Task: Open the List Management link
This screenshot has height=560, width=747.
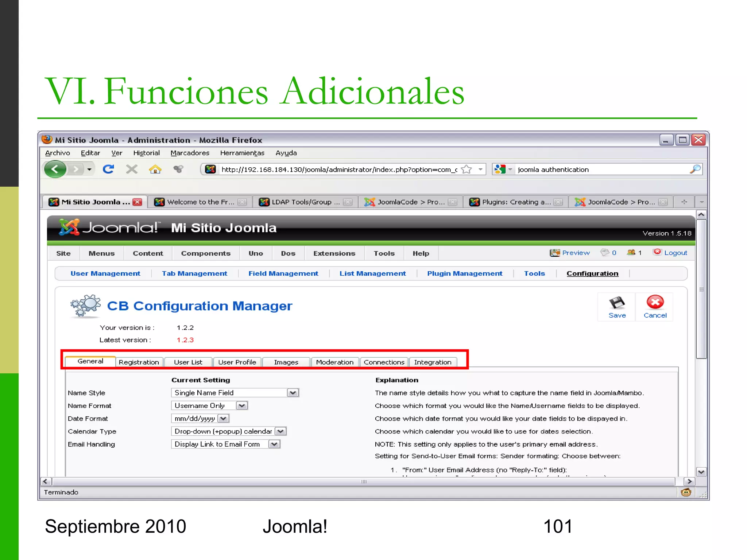Action: click(372, 273)
